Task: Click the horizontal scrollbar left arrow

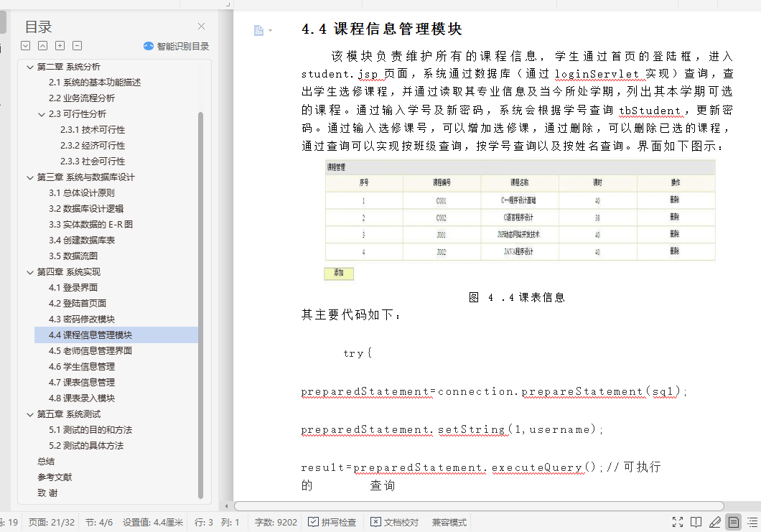Action: click(226, 505)
